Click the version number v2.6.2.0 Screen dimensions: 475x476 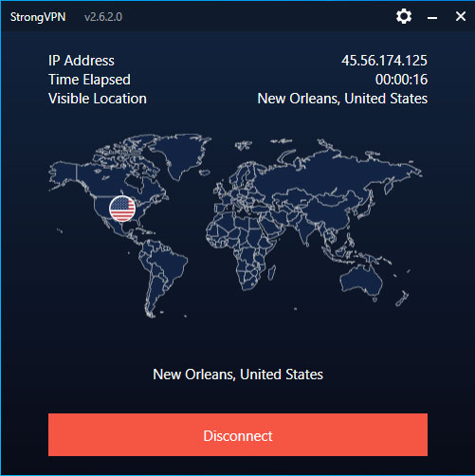[103, 17]
